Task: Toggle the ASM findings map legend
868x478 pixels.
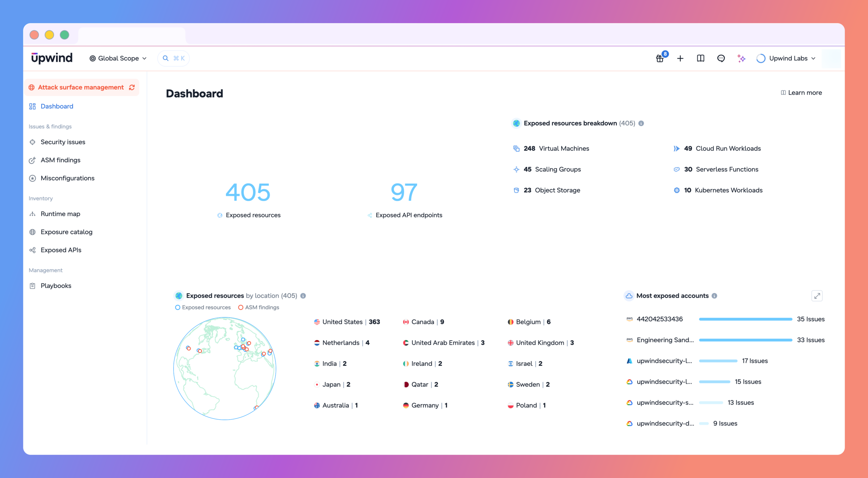Action: [259, 307]
